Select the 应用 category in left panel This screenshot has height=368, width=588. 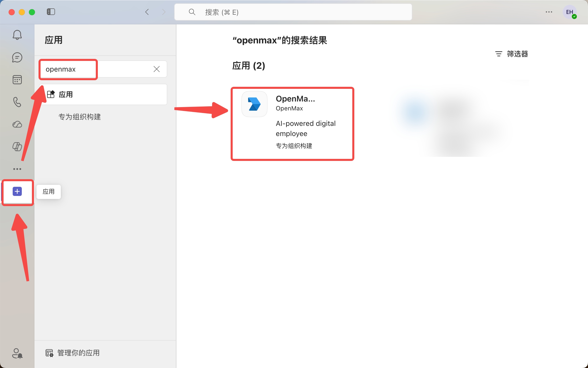click(x=103, y=94)
